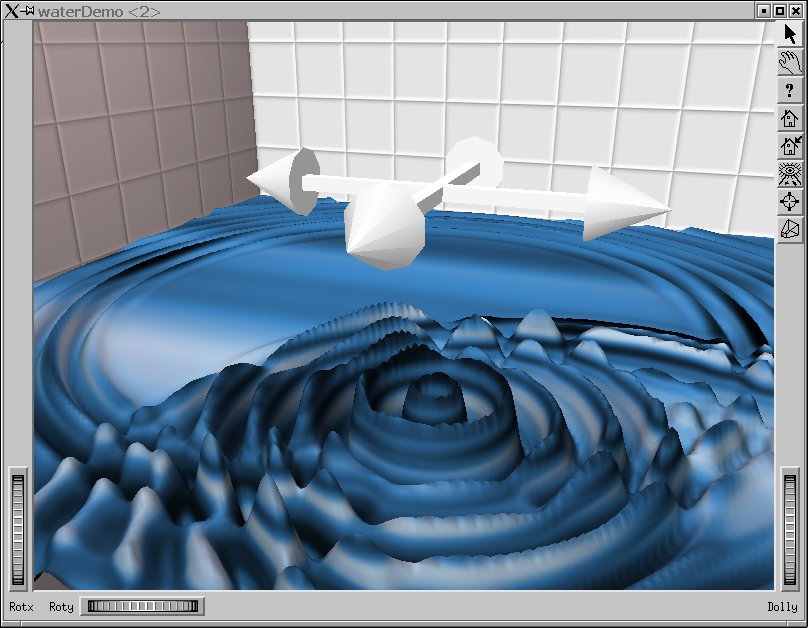This screenshot has width=808, height=628.
Task: Click the Rotx thumbwheel on the left edge
Action: (x=18, y=530)
